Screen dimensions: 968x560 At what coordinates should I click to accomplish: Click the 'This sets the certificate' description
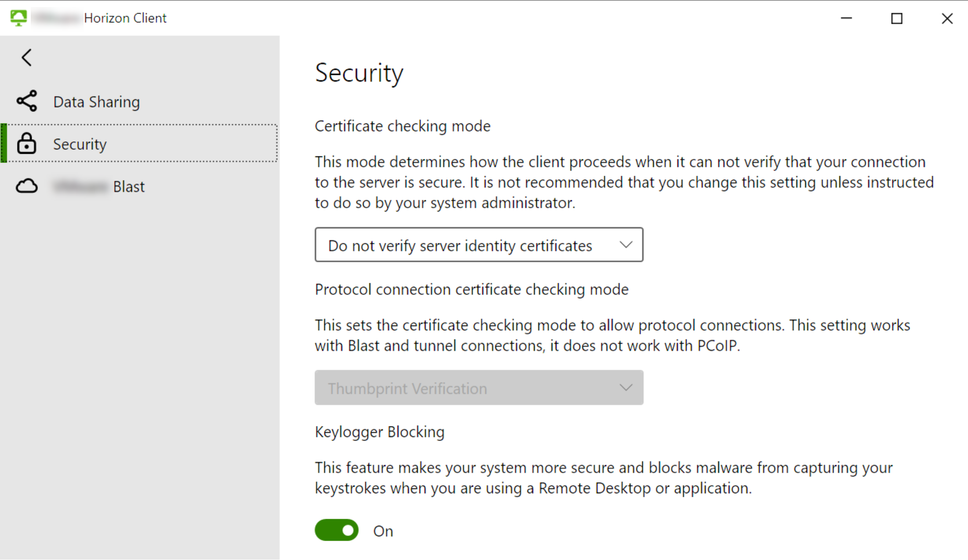[612, 335]
